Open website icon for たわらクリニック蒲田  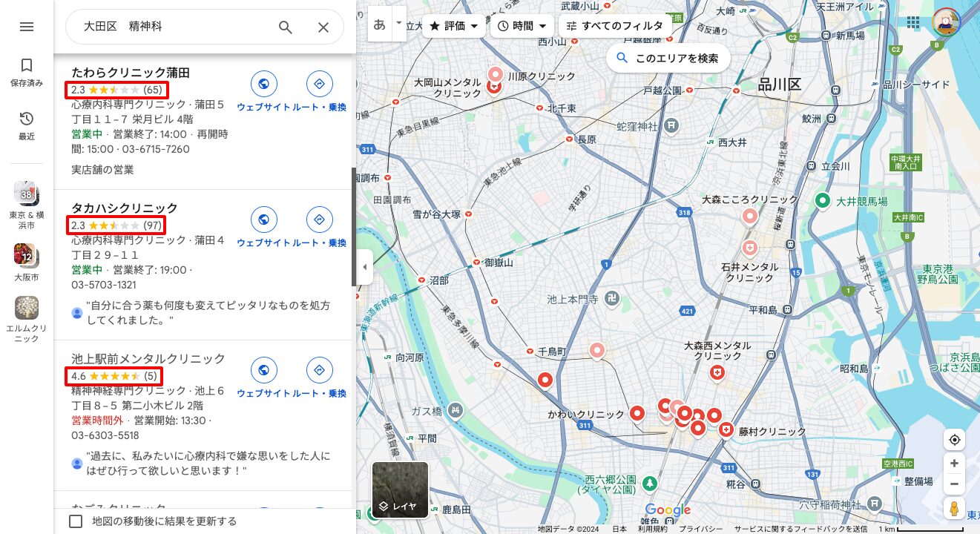tap(263, 84)
